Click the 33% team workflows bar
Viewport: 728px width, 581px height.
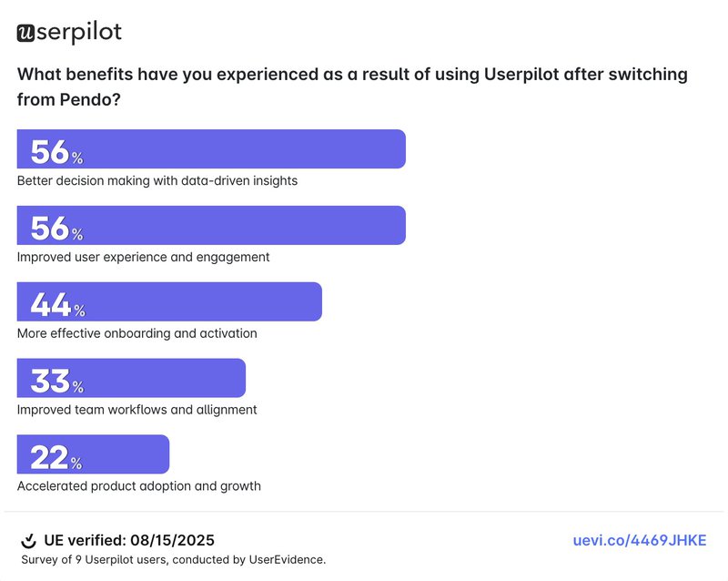click(x=132, y=379)
